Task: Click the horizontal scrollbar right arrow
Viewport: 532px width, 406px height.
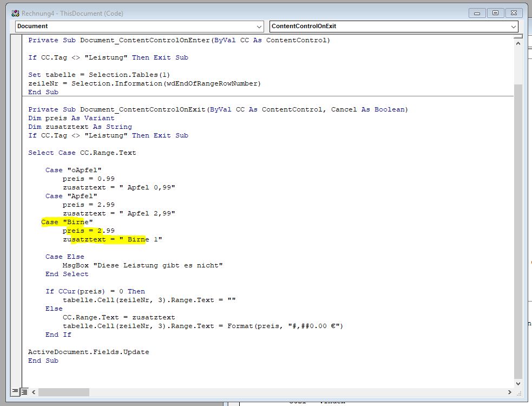Action: click(510, 392)
